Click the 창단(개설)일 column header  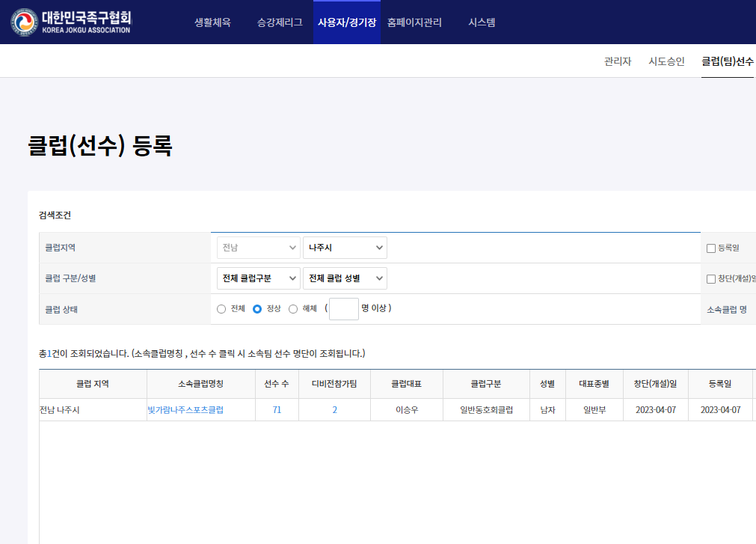[656, 384]
